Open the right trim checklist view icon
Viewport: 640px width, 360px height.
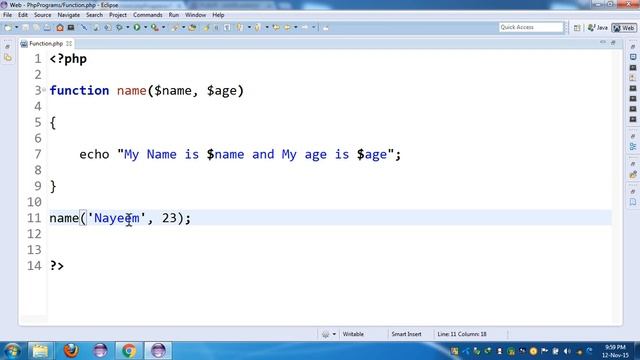pyautogui.click(x=633, y=147)
